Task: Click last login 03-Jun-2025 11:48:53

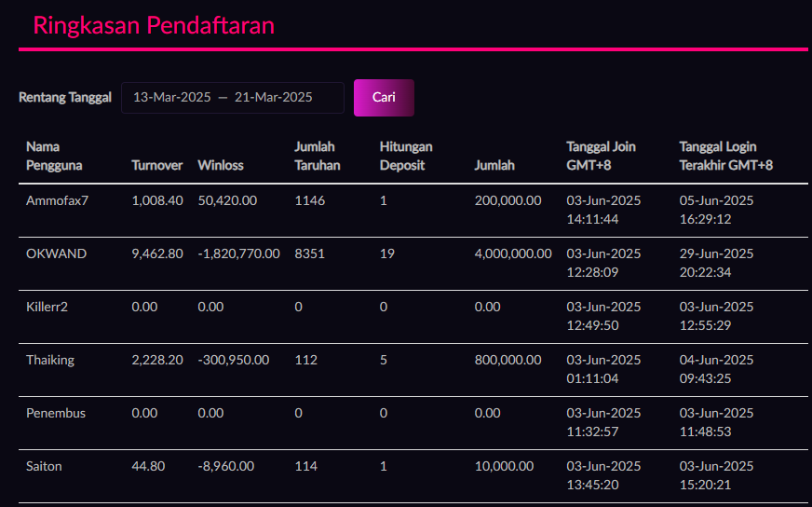Action: 717,422
